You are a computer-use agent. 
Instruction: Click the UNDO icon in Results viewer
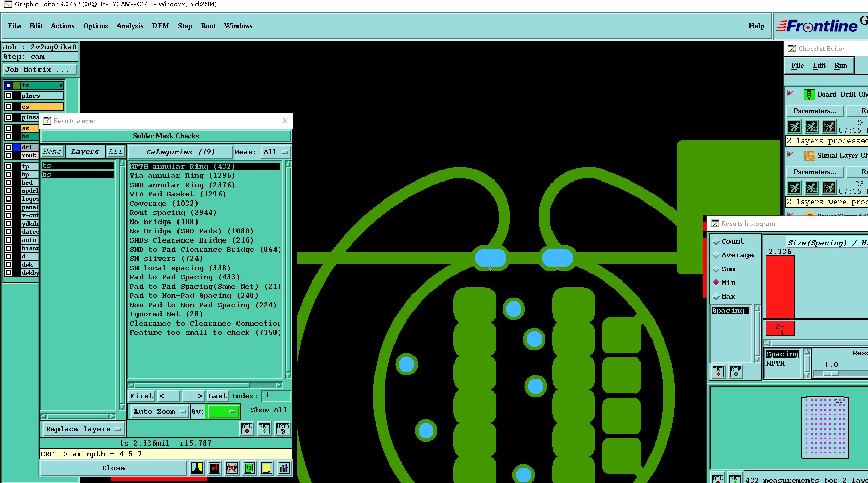coord(283,429)
